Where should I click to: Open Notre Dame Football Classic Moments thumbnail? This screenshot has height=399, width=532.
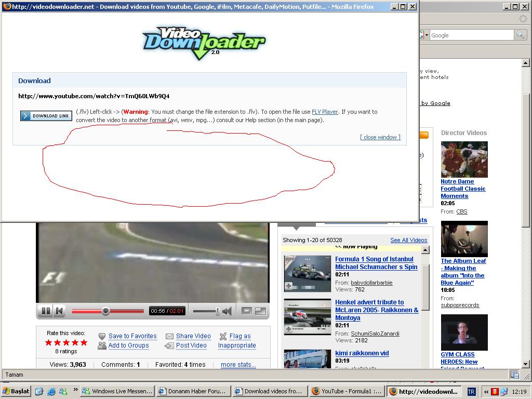tap(464, 159)
